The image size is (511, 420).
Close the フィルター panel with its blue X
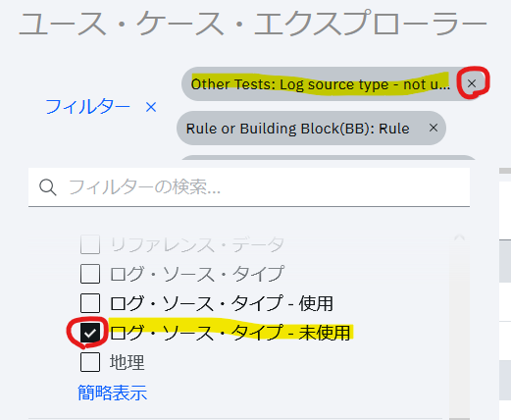[x=151, y=107]
